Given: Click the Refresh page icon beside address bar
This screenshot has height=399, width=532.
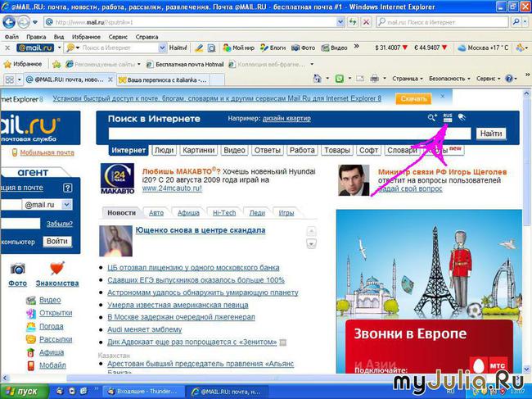Looking at the screenshot, I should [x=353, y=22].
